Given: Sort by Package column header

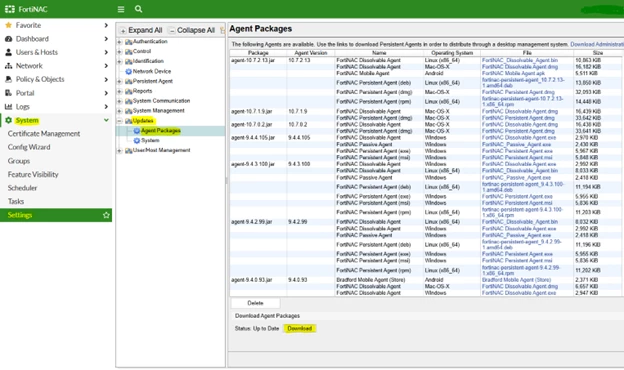Looking at the screenshot, I should pos(258,53).
